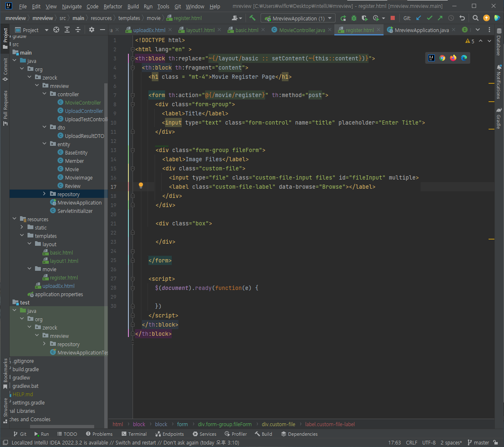
Task: Change file encoding via UTF-8 widget
Action: pyautogui.click(x=429, y=442)
